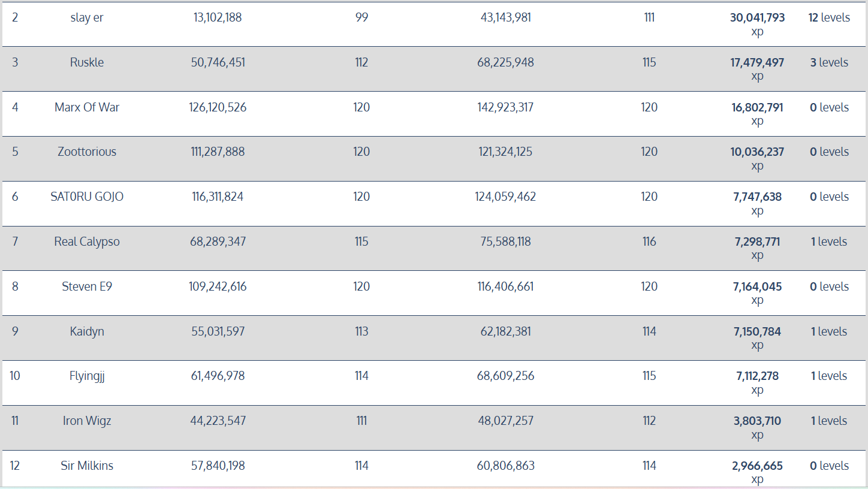Image resolution: width=868 pixels, height=489 pixels.
Task: Click the player name Ruskle
Action: [x=87, y=62]
